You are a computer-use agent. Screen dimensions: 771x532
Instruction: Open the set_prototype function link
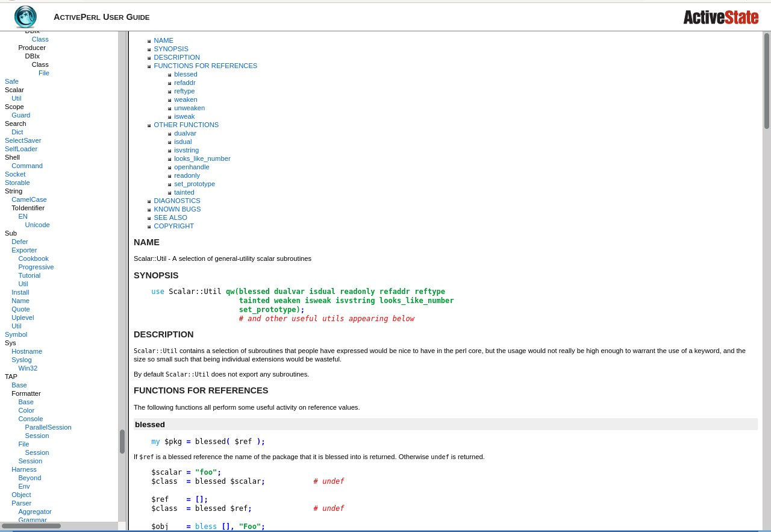coord(194,184)
